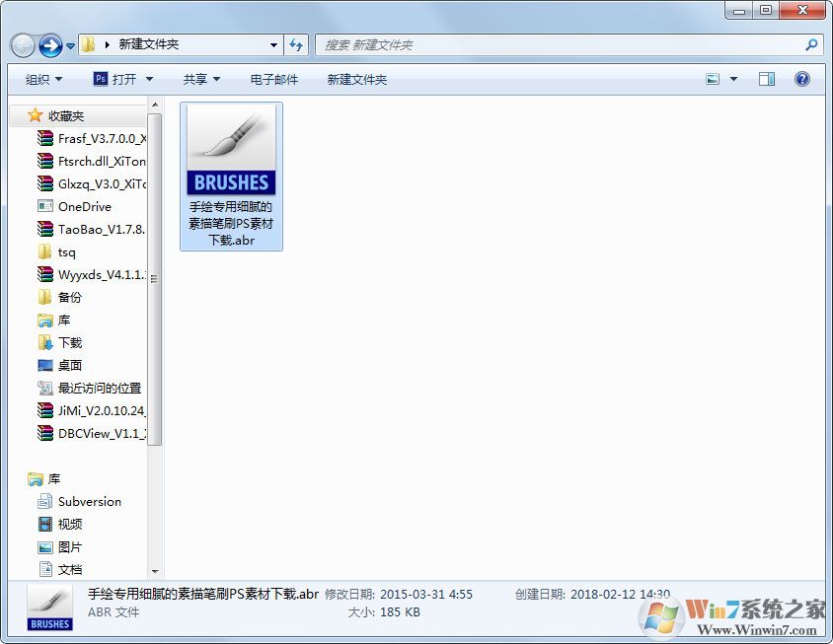Screen dimensions: 833x644
Task: Click the refresh icon in the address bar
Action: (x=297, y=44)
